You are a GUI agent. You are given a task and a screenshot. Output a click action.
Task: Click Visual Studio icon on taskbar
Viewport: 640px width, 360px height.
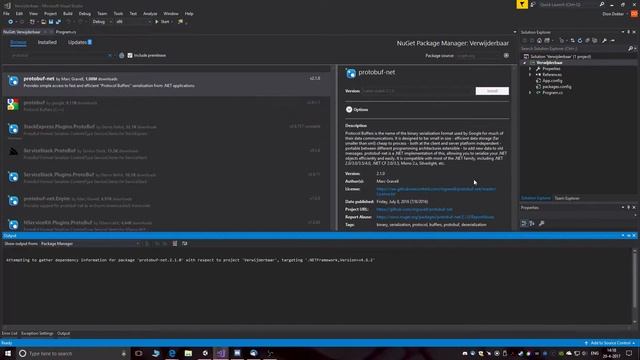click(x=221, y=353)
